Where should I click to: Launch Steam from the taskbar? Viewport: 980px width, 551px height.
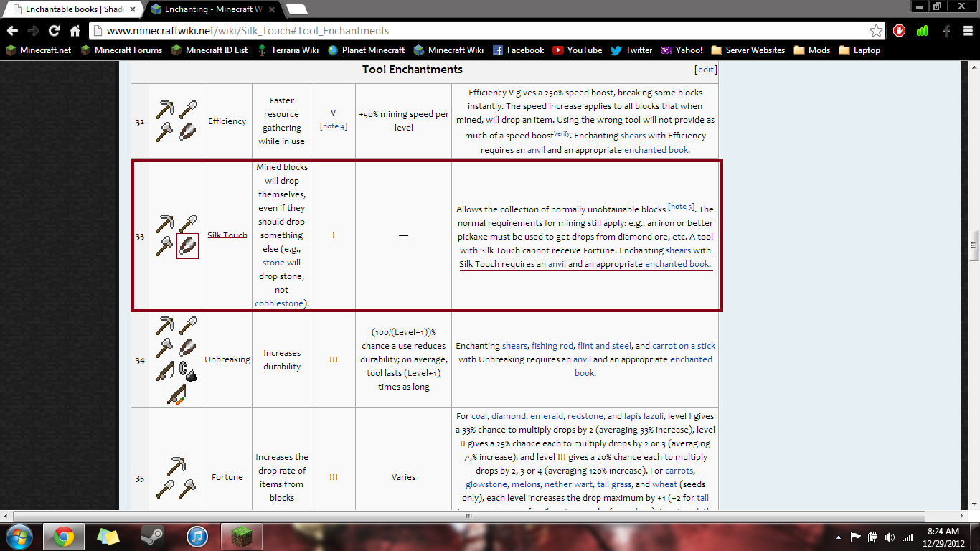coord(153,536)
